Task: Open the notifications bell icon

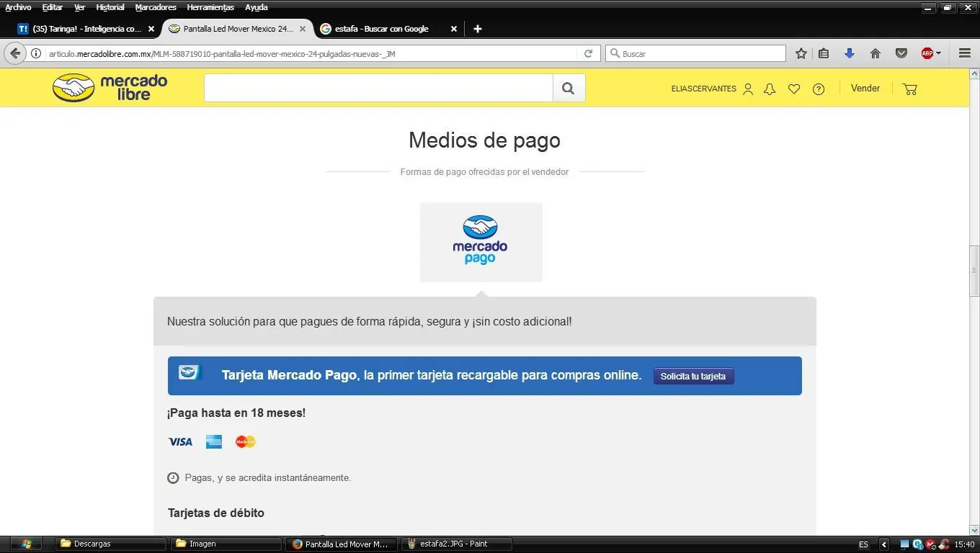Action: 770,89
